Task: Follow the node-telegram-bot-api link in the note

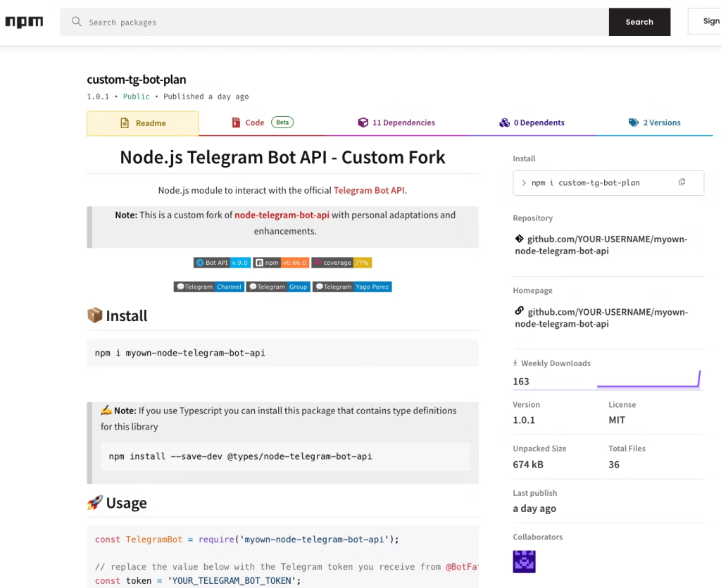Action: click(282, 215)
